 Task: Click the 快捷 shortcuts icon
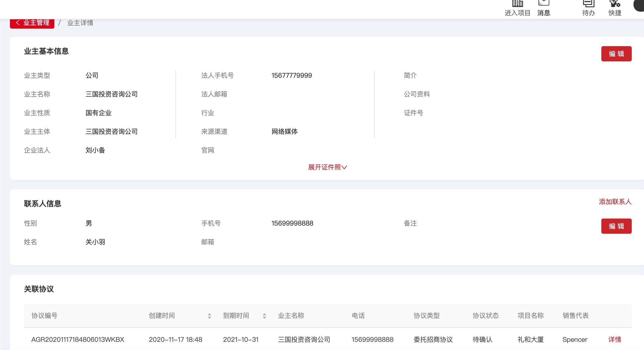pyautogui.click(x=615, y=4)
